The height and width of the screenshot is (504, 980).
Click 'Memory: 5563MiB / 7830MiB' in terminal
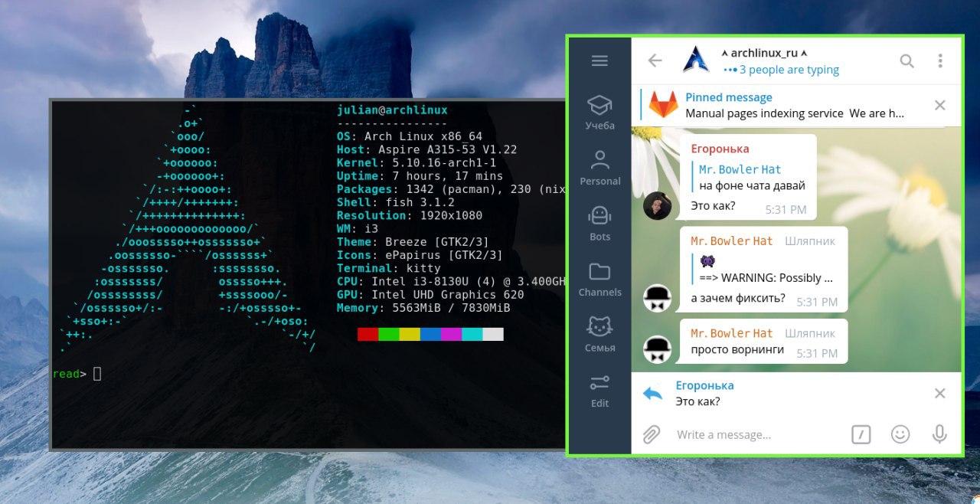423,308
